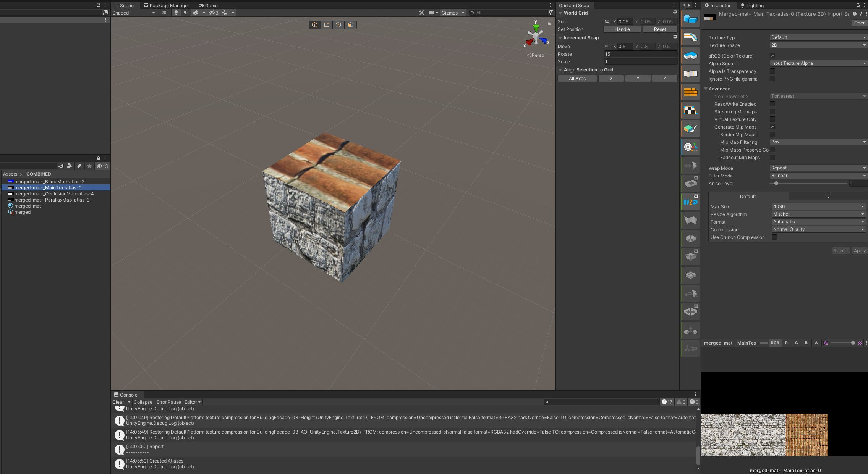
Task: Open the Lighting tab next to Inspector
Action: tap(752, 5)
